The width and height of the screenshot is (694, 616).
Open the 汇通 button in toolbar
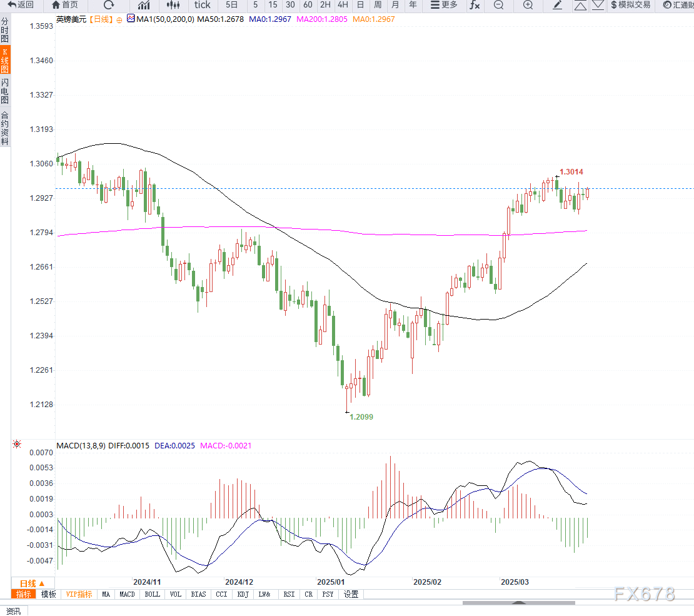(678, 5)
